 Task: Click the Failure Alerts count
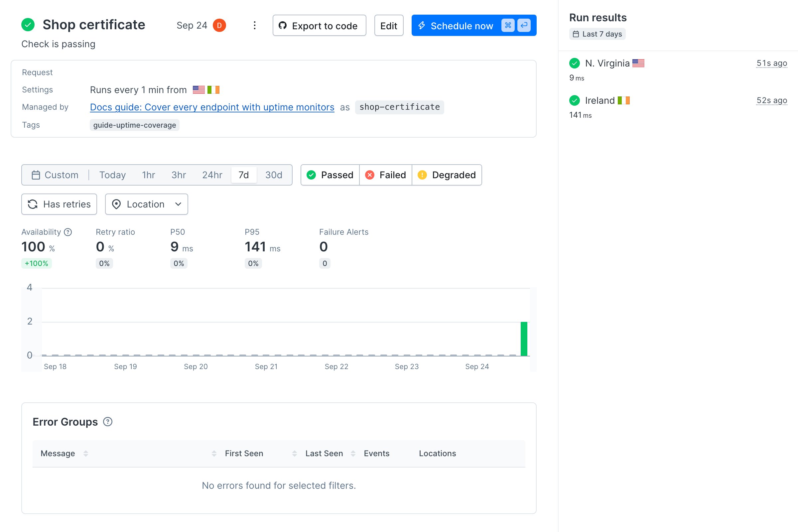pyautogui.click(x=323, y=247)
